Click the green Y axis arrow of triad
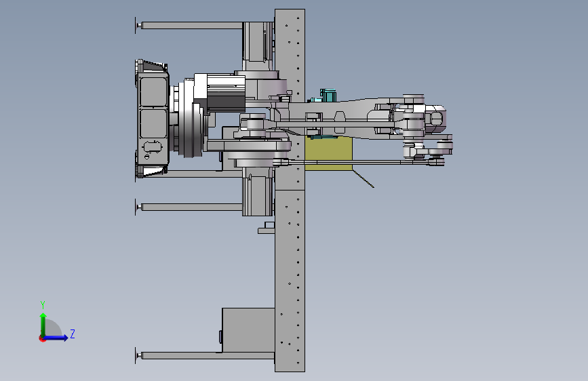 coord(43,324)
